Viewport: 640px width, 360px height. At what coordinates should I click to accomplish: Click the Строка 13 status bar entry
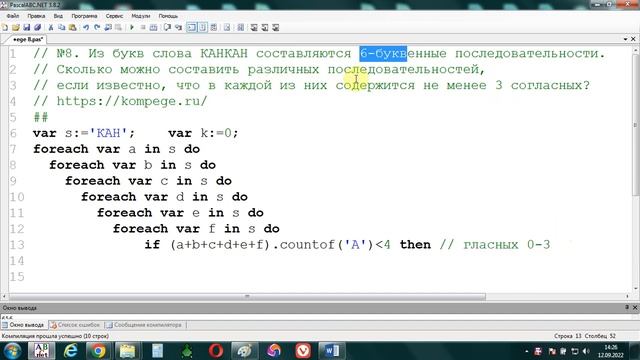pyautogui.click(x=567, y=336)
